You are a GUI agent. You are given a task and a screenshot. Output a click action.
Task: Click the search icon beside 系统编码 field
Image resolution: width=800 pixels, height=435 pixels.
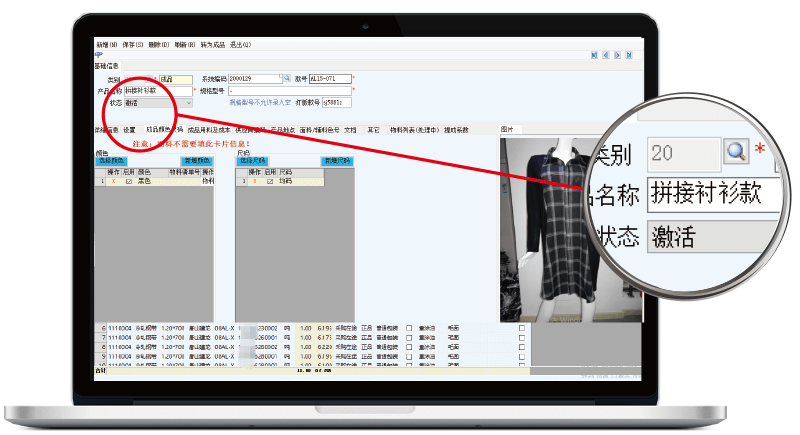coord(287,79)
